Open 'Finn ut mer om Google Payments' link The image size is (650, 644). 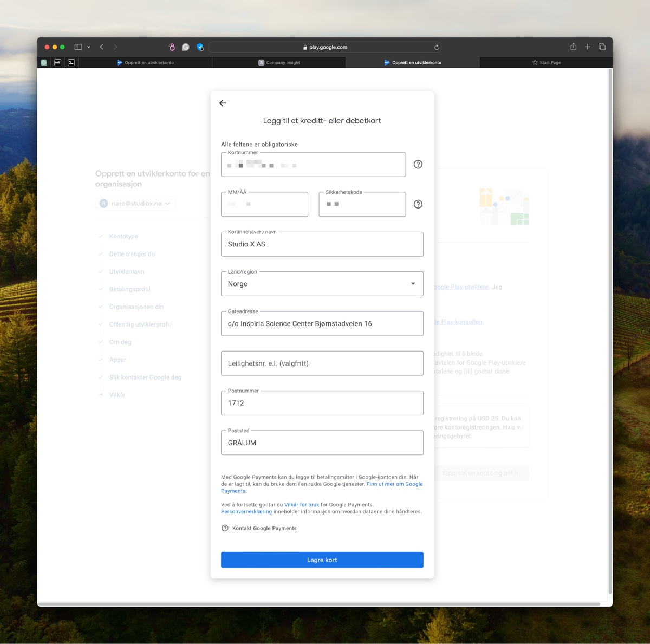click(394, 484)
